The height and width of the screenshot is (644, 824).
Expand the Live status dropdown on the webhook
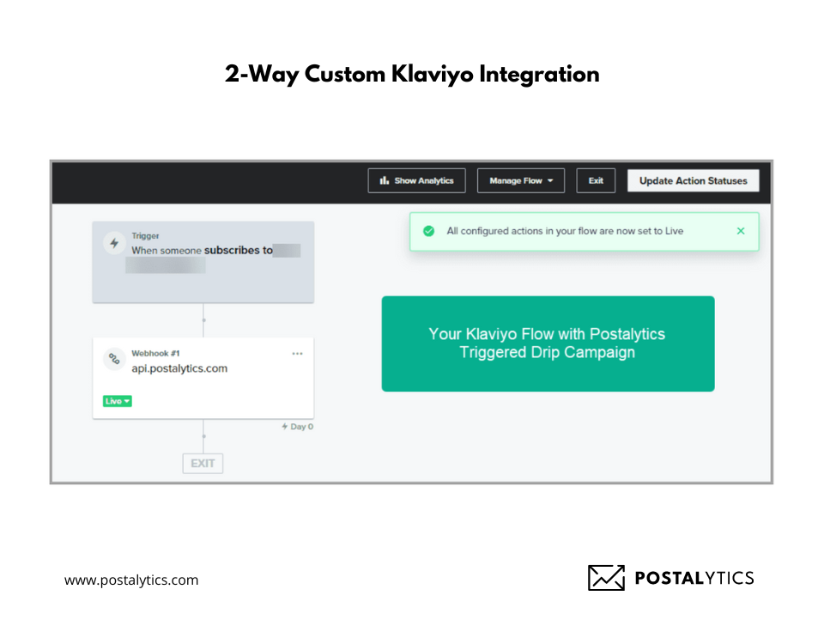[x=116, y=400]
